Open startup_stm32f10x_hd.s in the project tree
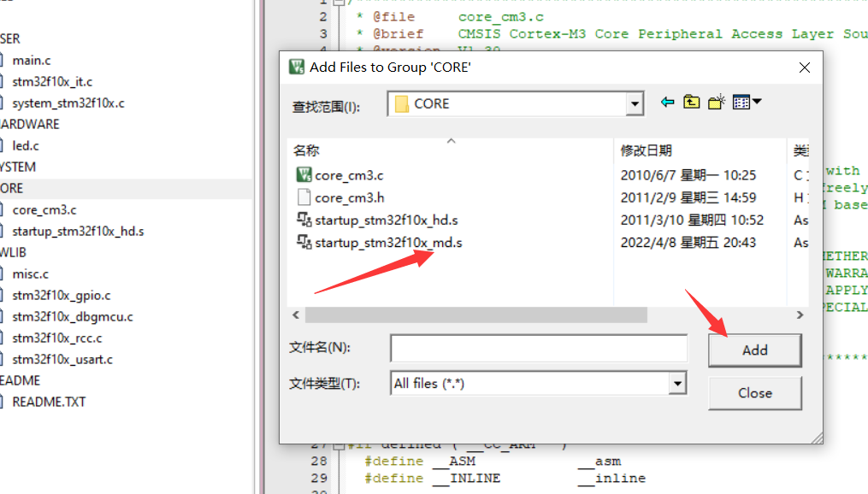Viewport: 868px width, 494px height. [x=78, y=232]
